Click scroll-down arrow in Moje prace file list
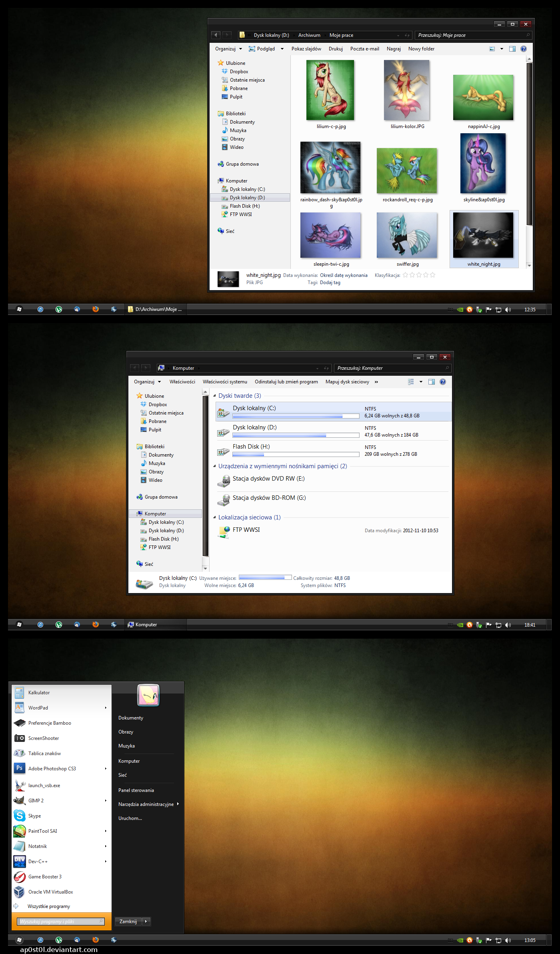The width and height of the screenshot is (560, 954). [x=529, y=265]
